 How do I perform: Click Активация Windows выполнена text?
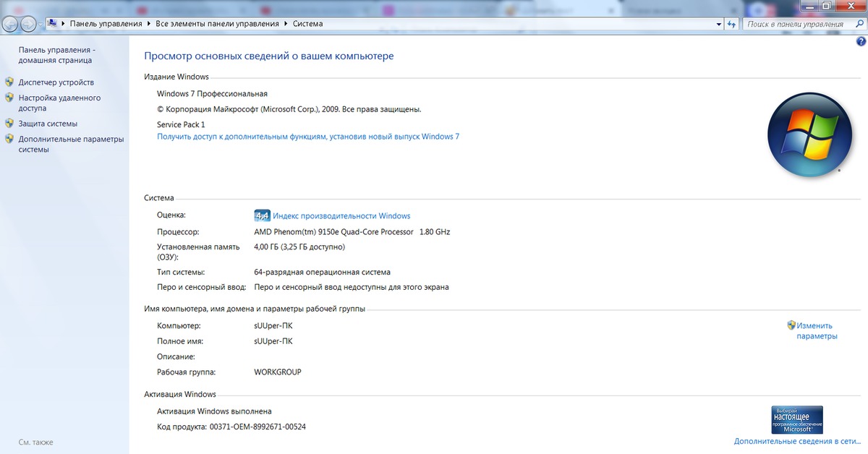[214, 411]
